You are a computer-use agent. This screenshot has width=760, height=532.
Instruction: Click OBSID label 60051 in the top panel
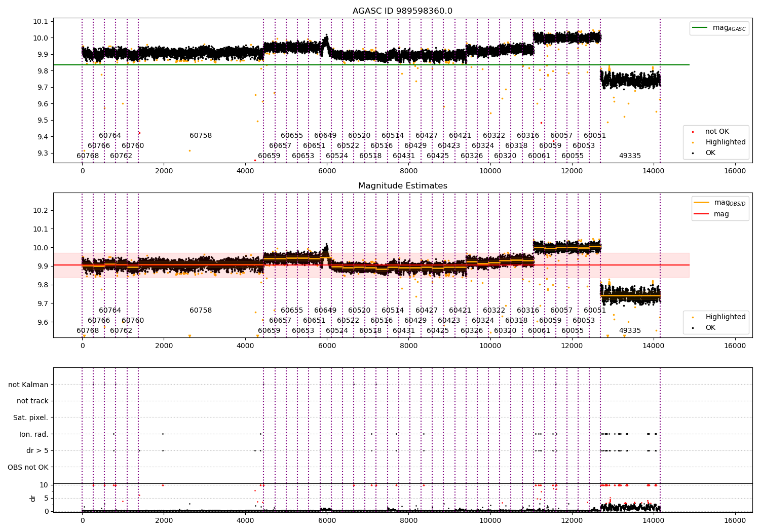pos(595,136)
